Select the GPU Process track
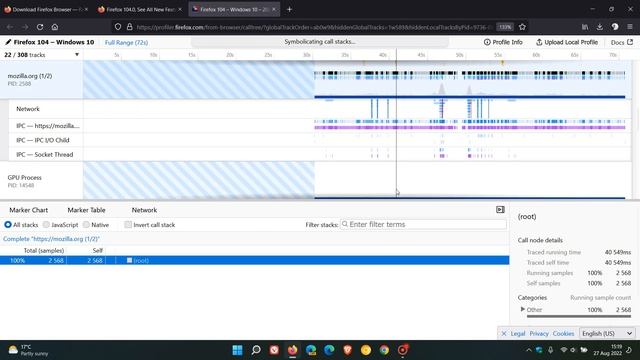The image size is (640, 360). tap(42, 181)
